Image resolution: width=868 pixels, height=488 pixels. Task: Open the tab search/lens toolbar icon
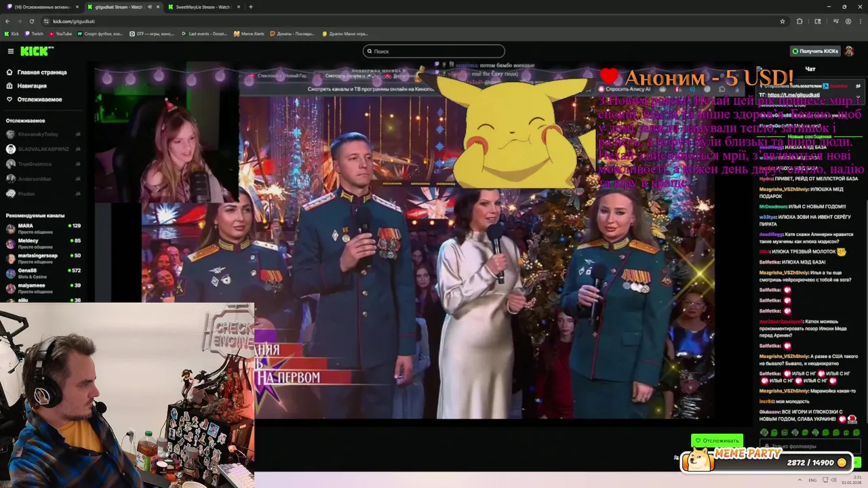click(817, 21)
